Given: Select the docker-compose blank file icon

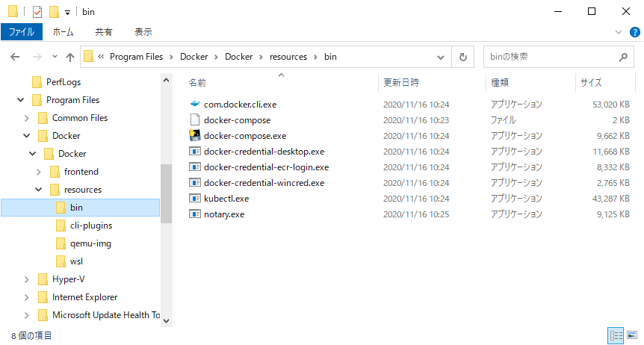Looking at the screenshot, I should click(195, 119).
